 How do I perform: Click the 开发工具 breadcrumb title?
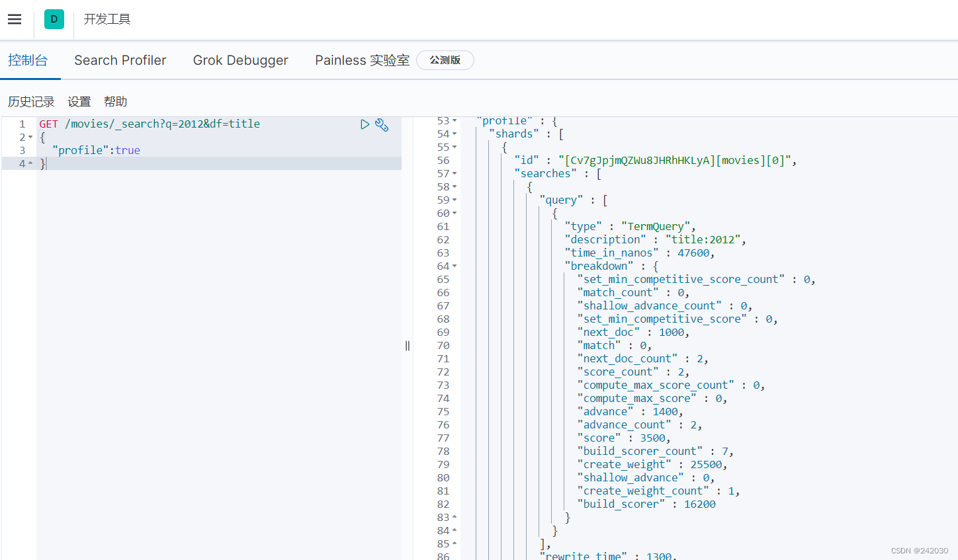[x=107, y=19]
